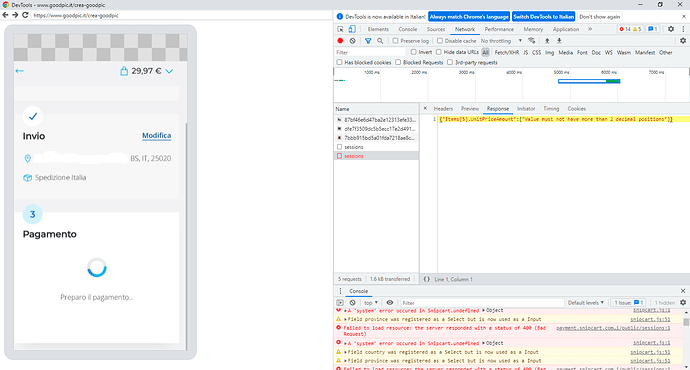Clear console icon
Screen dimensions: 690x370
coord(352,303)
